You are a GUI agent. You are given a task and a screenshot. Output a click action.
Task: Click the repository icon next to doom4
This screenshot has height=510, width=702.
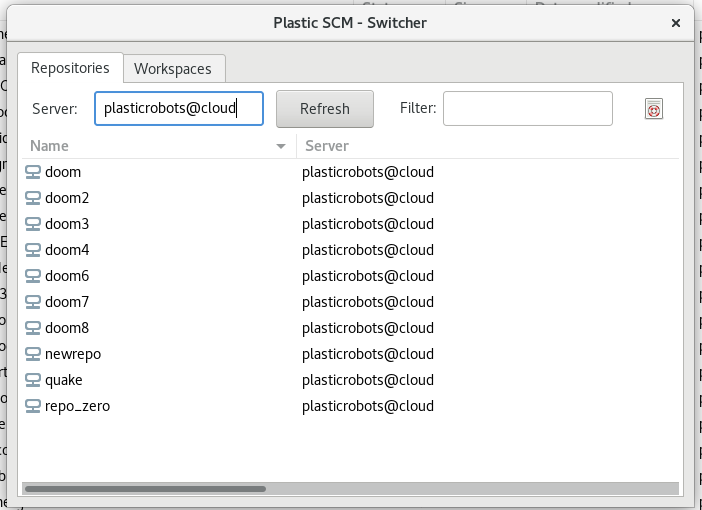click(33, 250)
